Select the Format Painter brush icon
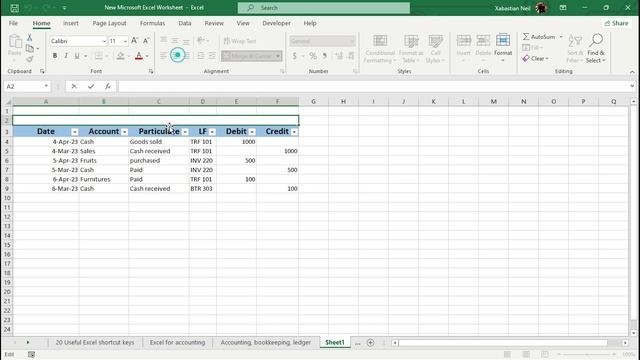 (x=29, y=59)
